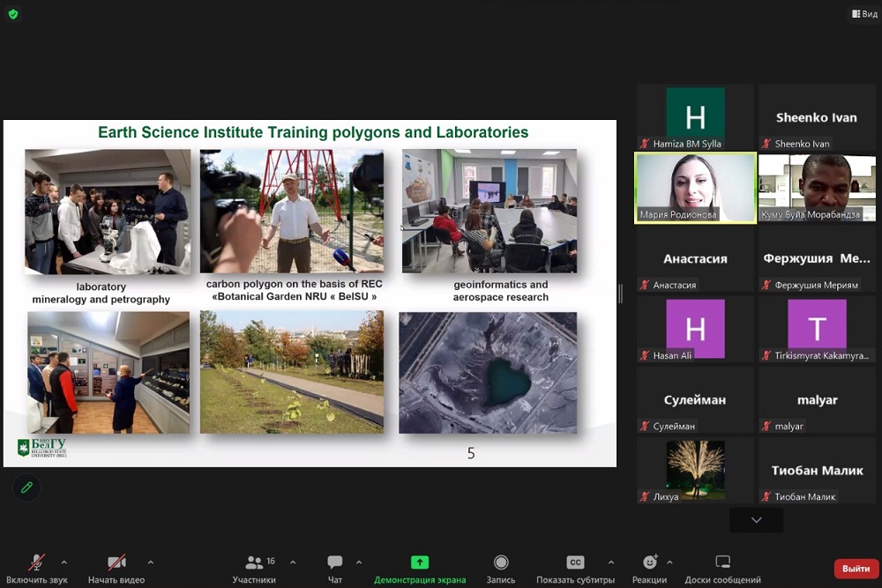Open the Вид view menu

863,14
